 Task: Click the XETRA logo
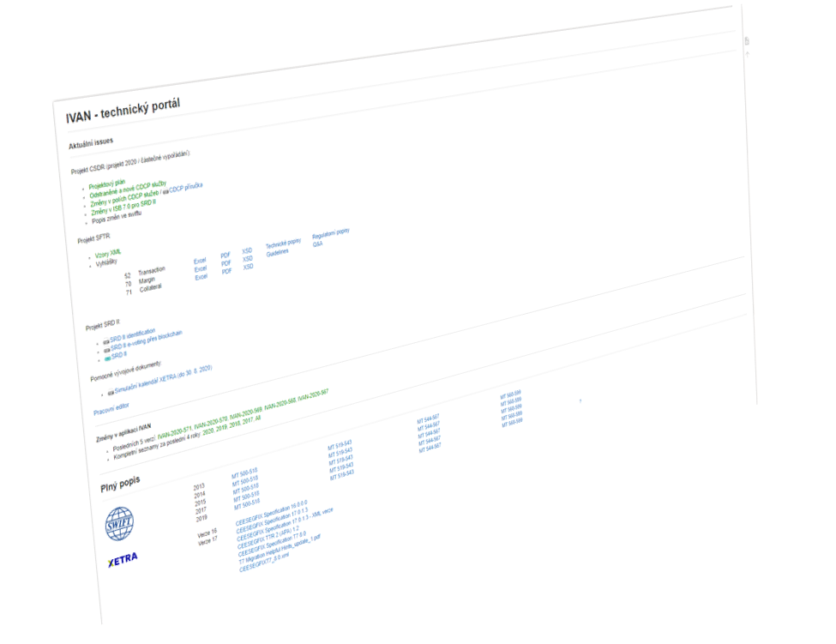[123, 560]
